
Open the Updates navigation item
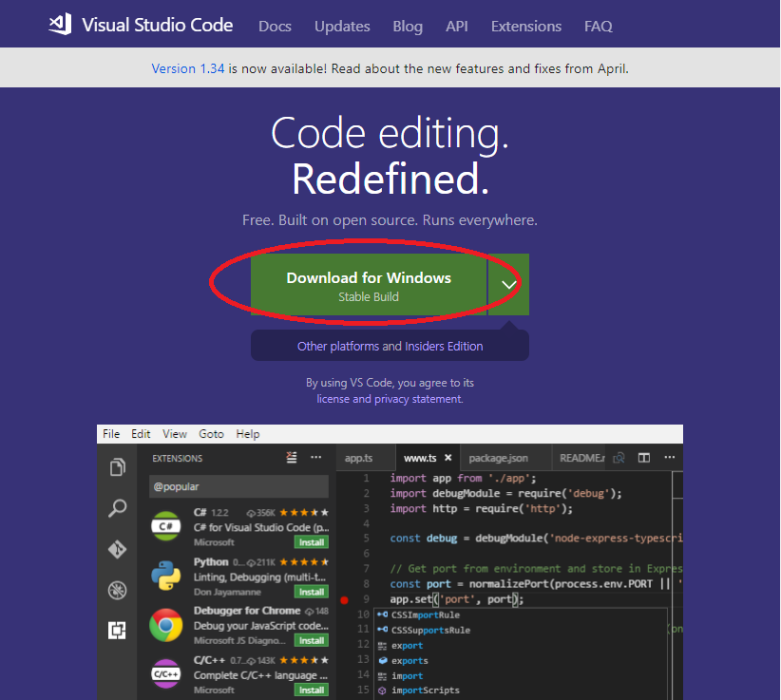click(x=342, y=26)
